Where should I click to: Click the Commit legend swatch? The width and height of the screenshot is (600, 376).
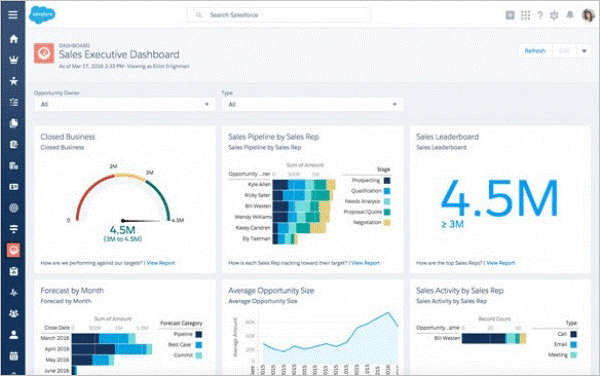[199, 355]
